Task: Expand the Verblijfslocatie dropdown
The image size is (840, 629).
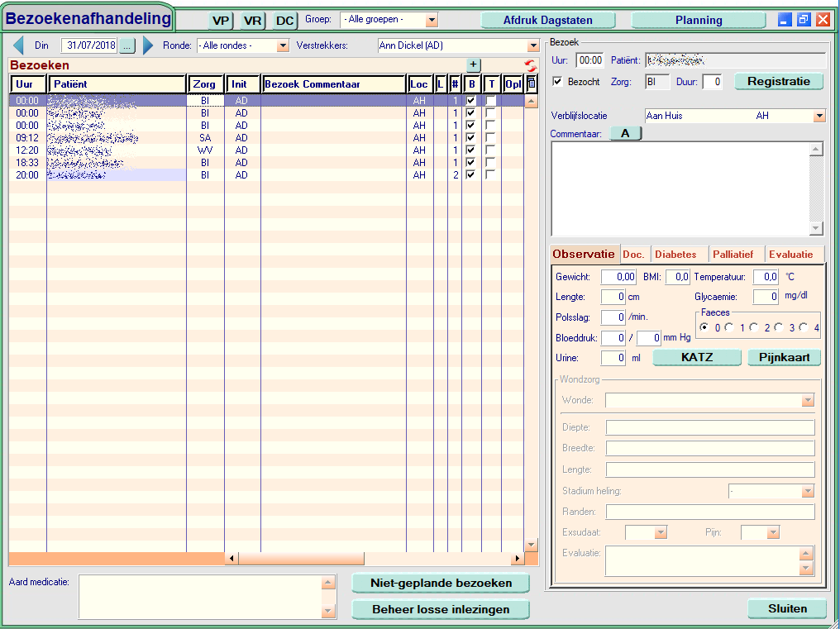Action: [819, 117]
